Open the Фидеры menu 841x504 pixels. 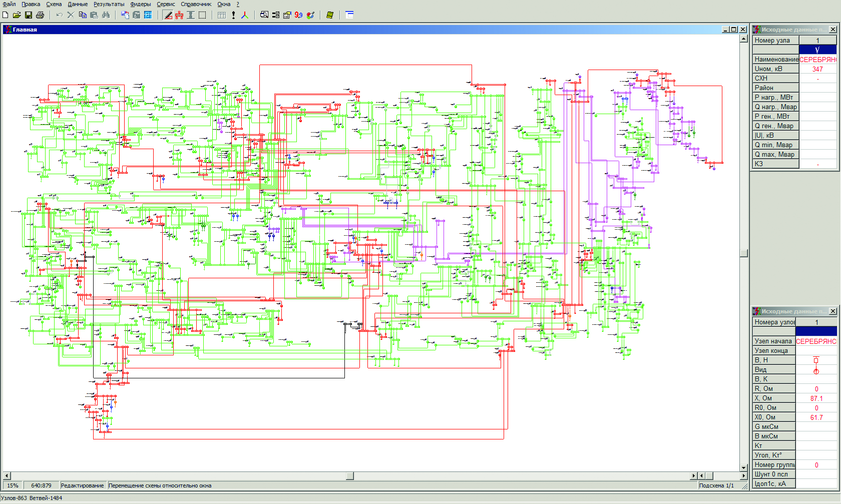click(141, 4)
